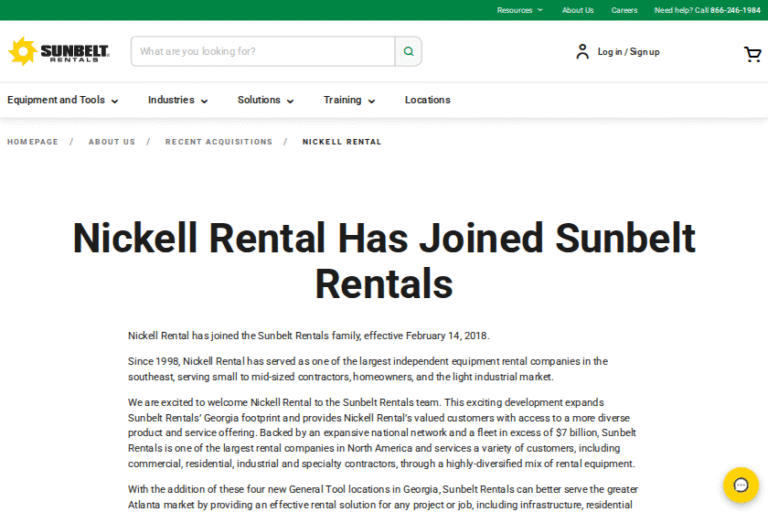
Task: Visit the Careers link
Action: point(624,10)
